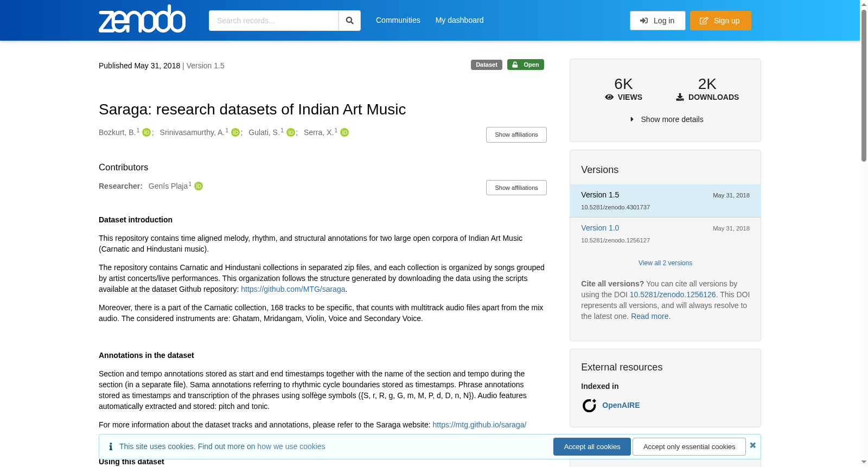Click the search magnifier button
The height and width of the screenshot is (467, 868).
coord(349,21)
